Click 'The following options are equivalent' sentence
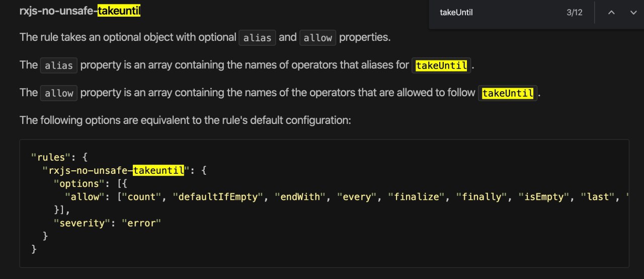644x279 pixels. [x=185, y=120]
